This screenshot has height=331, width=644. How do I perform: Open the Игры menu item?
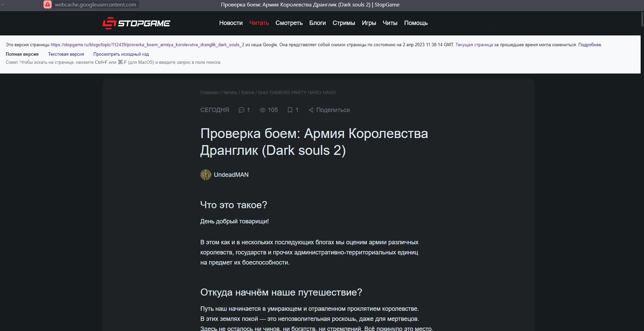pyautogui.click(x=369, y=23)
